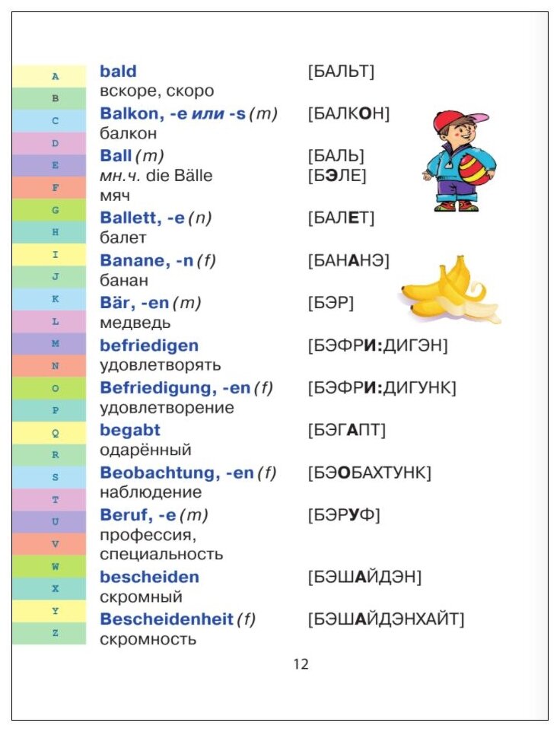Click the transcription [БЭОБАХТУНК]
The height and width of the screenshot is (732, 560).
click(x=370, y=473)
